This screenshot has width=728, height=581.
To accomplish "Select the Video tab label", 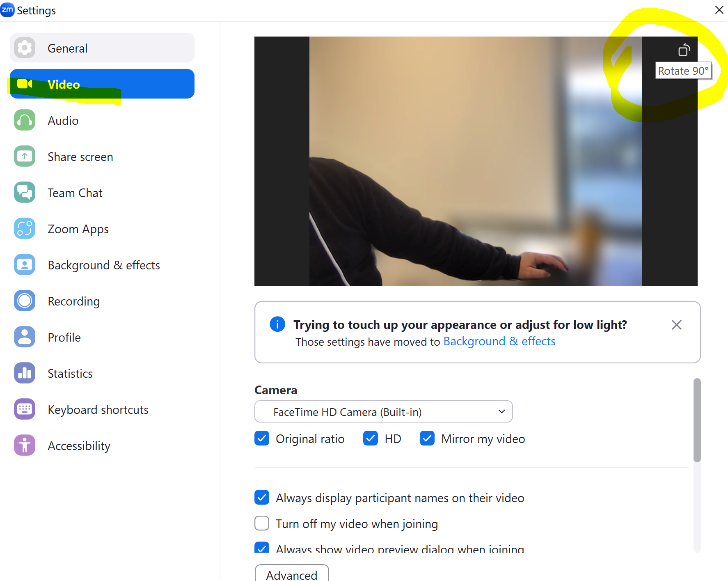I will coord(64,85).
